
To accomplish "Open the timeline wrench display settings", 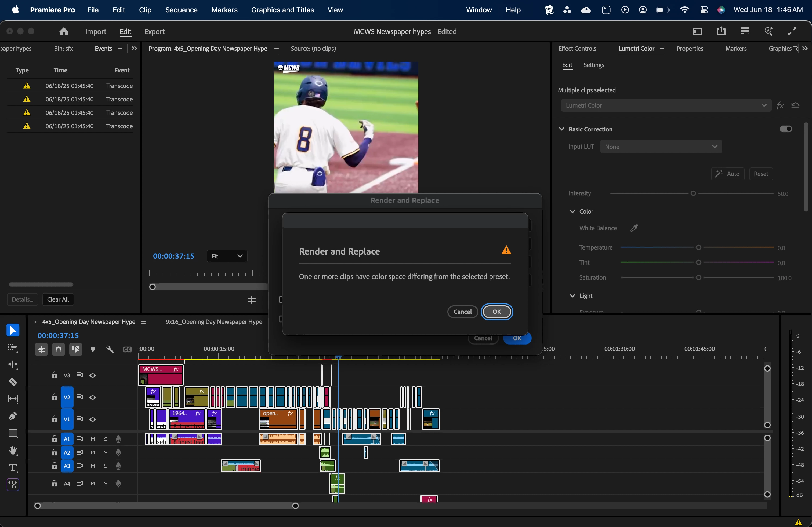I will [x=110, y=349].
